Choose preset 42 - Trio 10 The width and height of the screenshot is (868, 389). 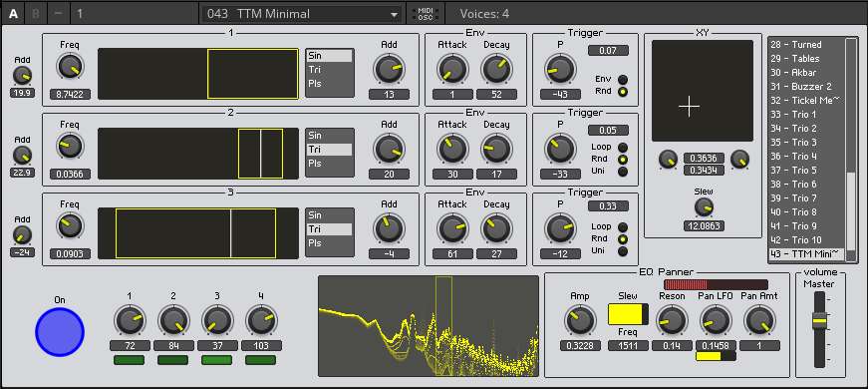tap(807, 240)
